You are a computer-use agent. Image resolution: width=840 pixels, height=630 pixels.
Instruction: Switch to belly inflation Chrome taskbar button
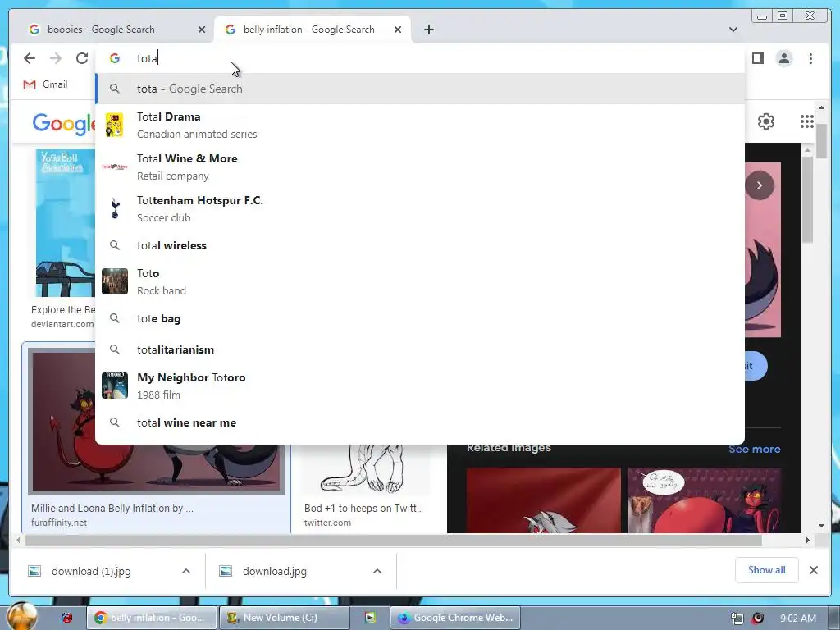click(151, 618)
